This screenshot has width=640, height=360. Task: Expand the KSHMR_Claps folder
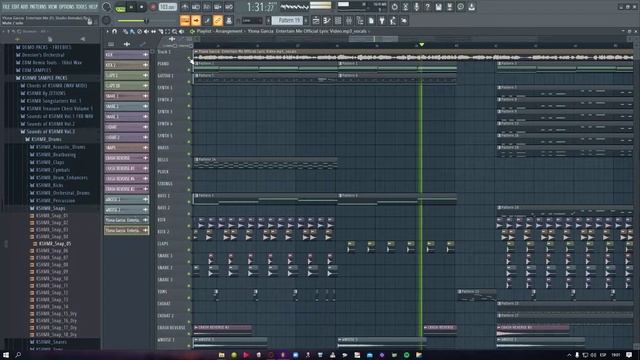(47, 162)
